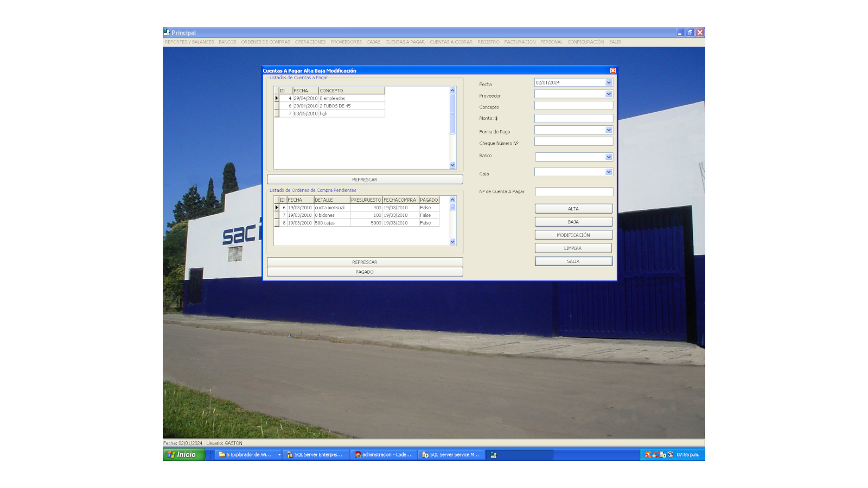This screenshot has width=868, height=488.
Task: Click the ALTA button
Action: pos(573,209)
